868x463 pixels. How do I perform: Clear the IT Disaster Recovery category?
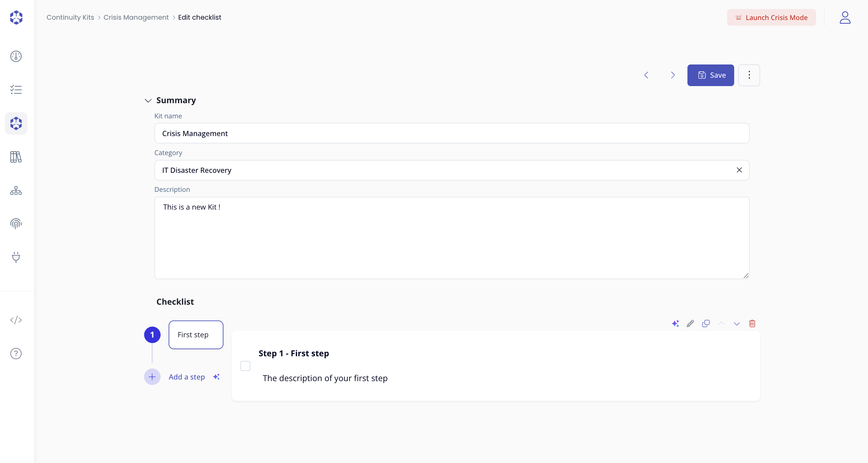pyautogui.click(x=739, y=170)
